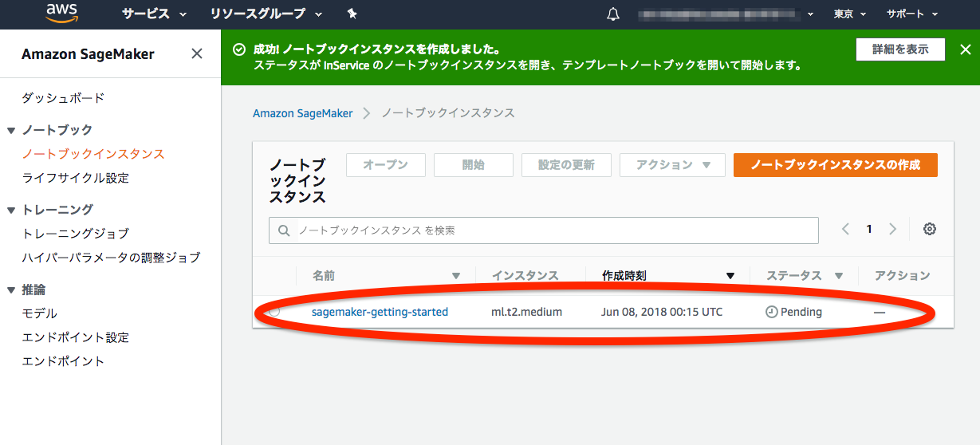This screenshot has width=980, height=445.
Task: Open the notifications bell icon
Action: (x=613, y=14)
